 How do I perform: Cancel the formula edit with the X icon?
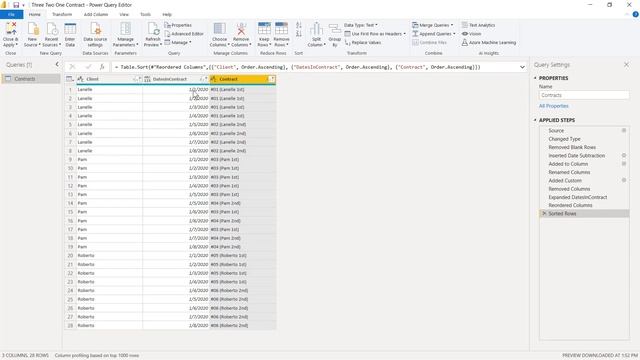(72, 67)
